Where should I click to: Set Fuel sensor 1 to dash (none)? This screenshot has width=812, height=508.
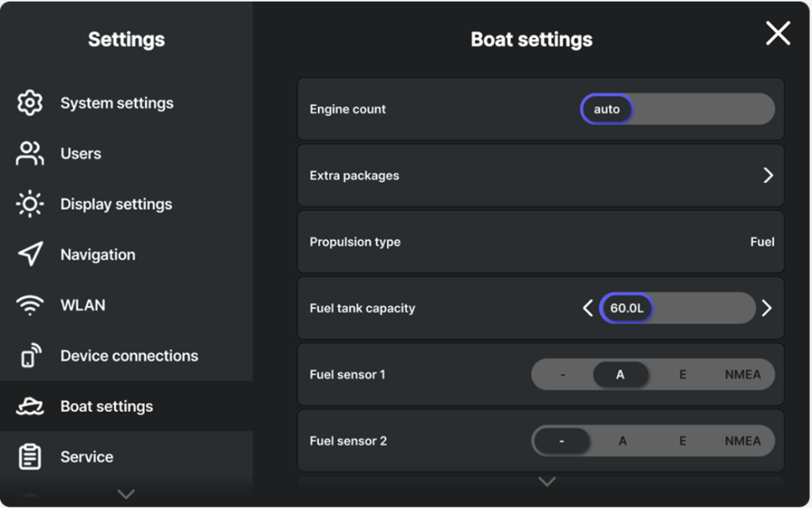coord(563,375)
